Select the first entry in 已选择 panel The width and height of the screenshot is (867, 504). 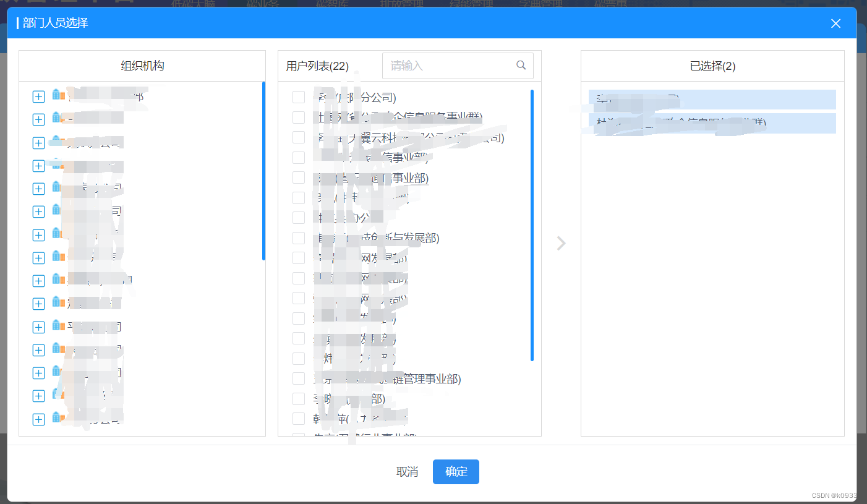pos(707,99)
